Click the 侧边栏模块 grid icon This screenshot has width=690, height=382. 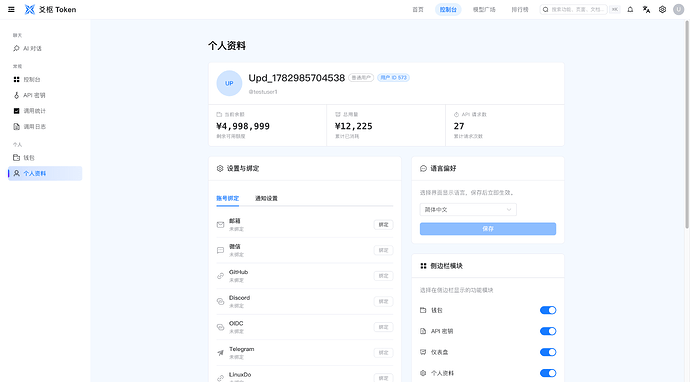[x=423, y=266]
